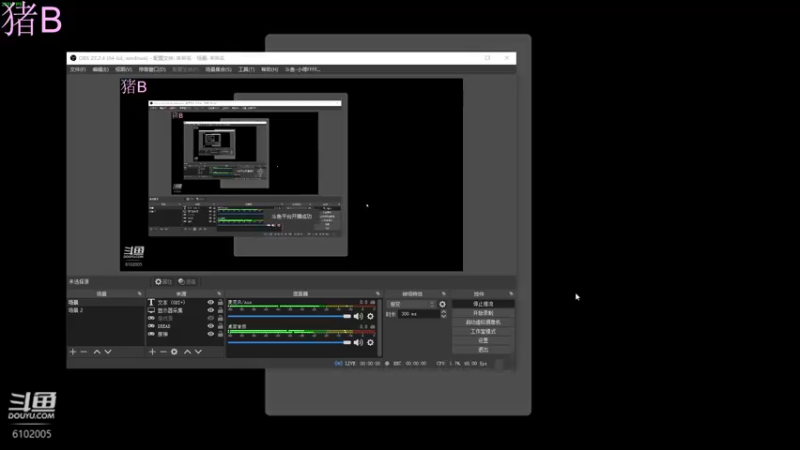Click the audio mixer vertical scrollbar
The height and width of the screenshot is (450, 800).
click(x=380, y=327)
